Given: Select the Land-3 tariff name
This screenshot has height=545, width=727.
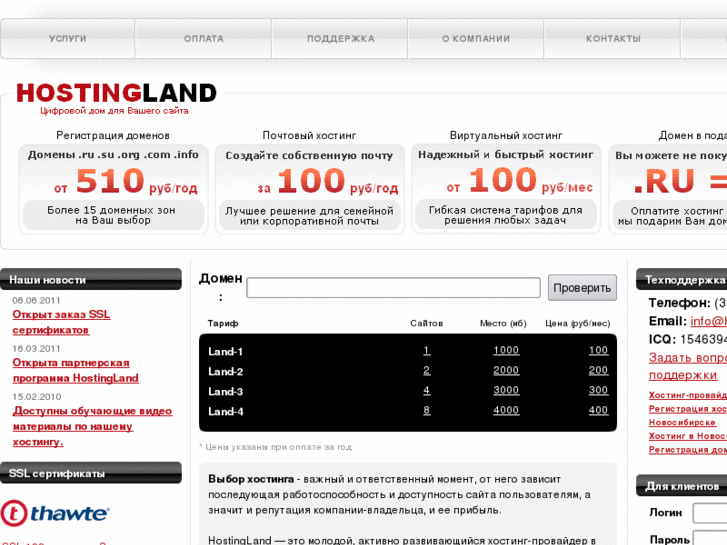Looking at the screenshot, I should pyautogui.click(x=225, y=391).
